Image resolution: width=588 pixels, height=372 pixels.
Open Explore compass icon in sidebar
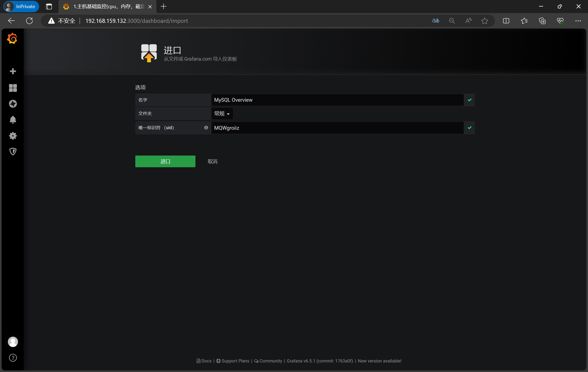coord(13,104)
